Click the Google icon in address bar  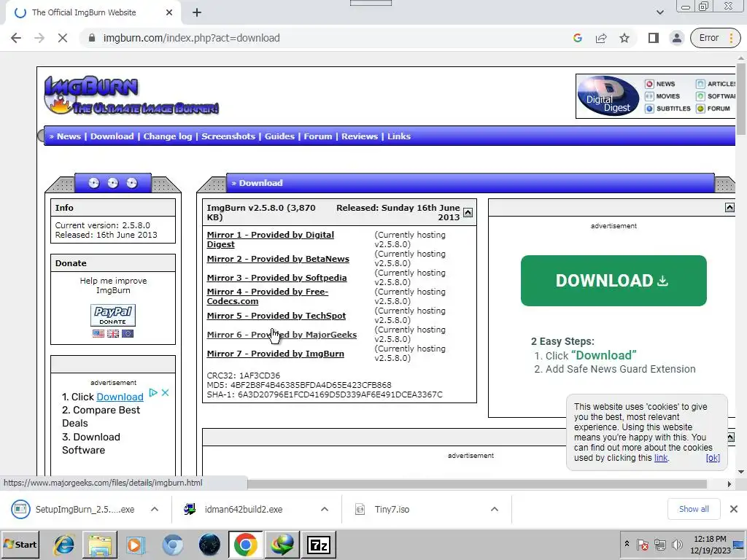coord(578,38)
